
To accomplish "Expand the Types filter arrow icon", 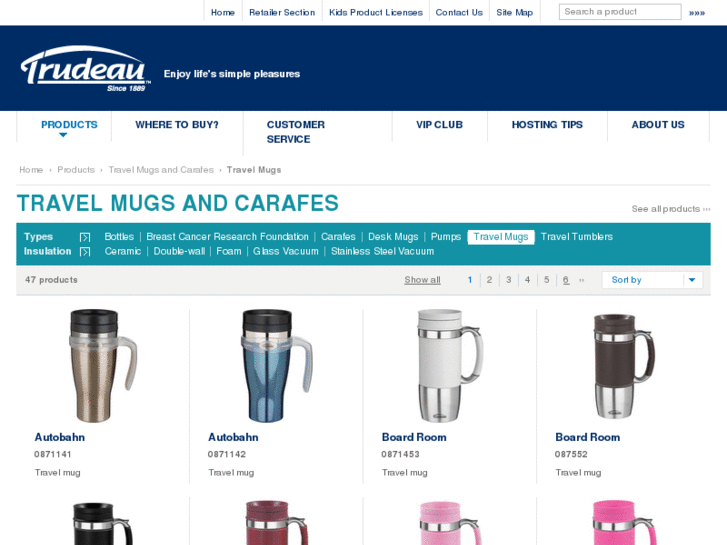I will 85,237.
